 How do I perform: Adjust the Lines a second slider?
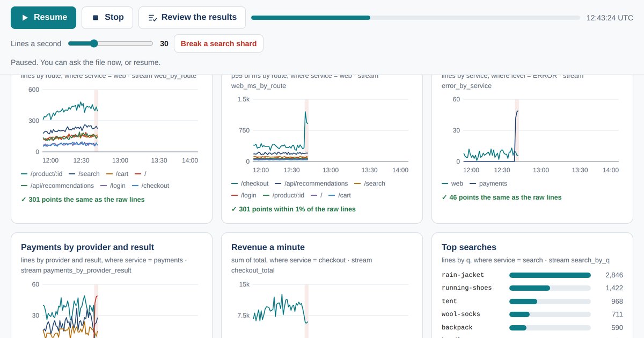(x=111, y=43)
